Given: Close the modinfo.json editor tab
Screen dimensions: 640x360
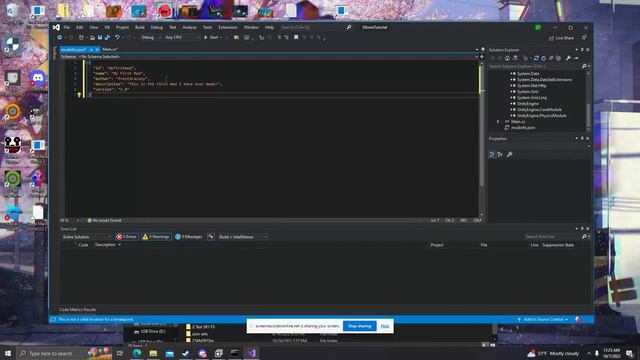Looking at the screenshot, I should [97, 49].
